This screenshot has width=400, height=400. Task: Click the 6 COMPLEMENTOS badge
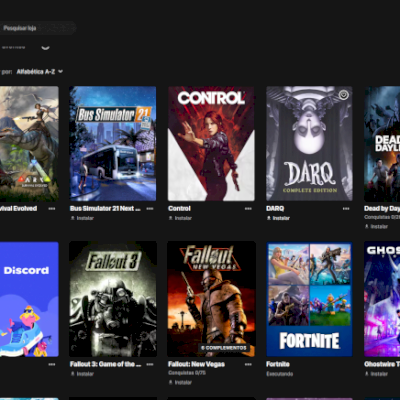pos(224,348)
